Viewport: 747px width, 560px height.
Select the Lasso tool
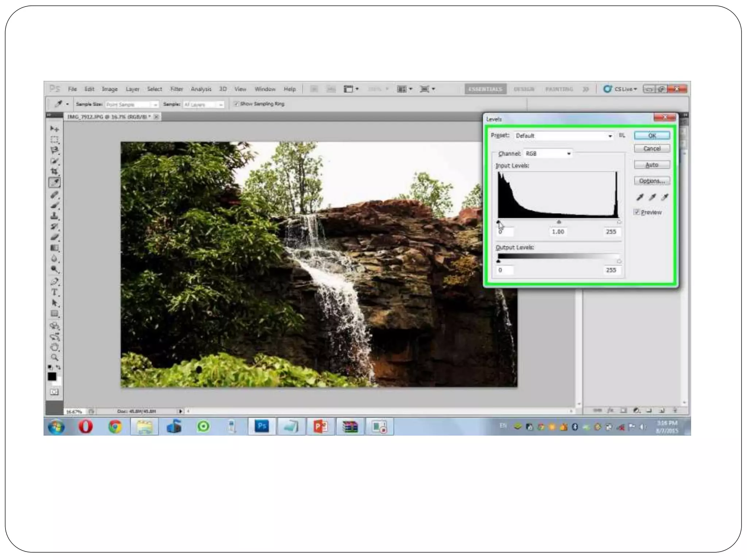click(54, 150)
